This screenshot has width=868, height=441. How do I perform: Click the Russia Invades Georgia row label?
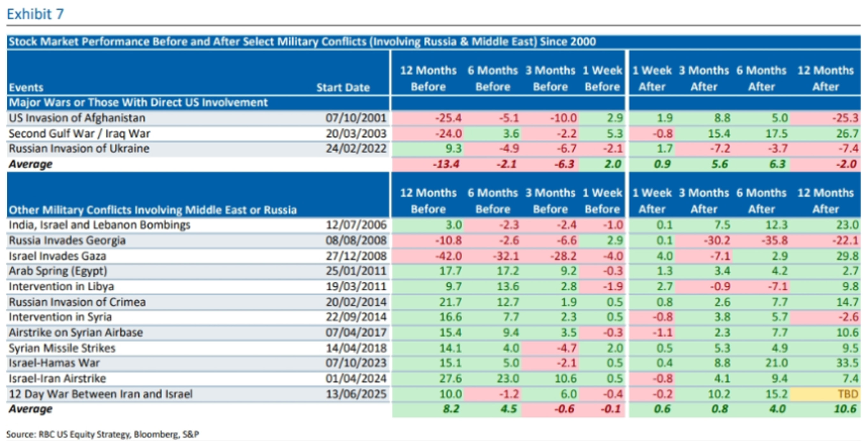click(x=67, y=240)
